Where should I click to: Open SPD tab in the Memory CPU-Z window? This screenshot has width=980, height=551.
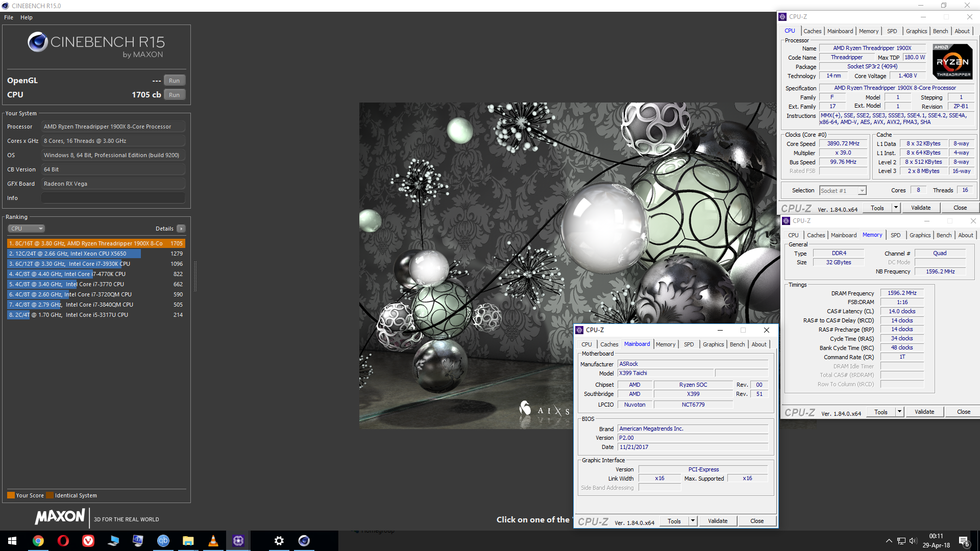coord(895,235)
